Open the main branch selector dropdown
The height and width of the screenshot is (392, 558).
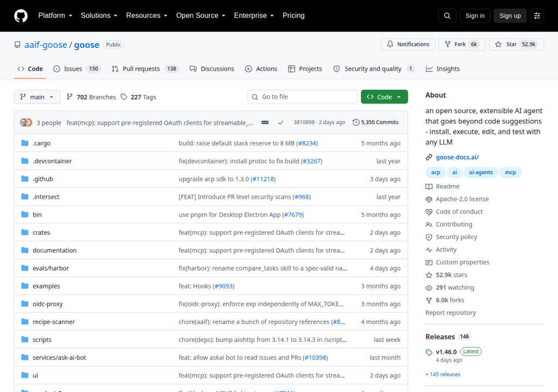(37, 97)
